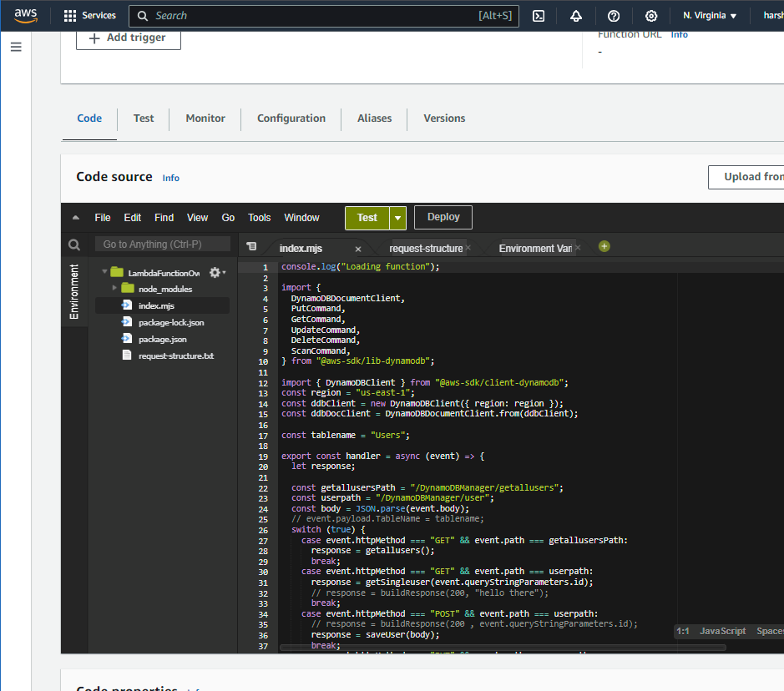Click the green plus to open new editor tab
The image size is (784, 691).
click(604, 246)
